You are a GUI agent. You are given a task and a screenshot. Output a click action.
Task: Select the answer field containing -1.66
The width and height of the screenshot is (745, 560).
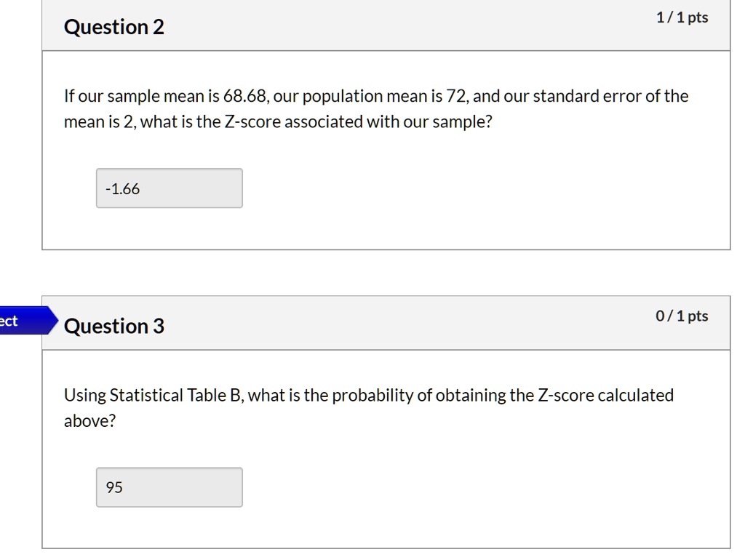[169, 188]
